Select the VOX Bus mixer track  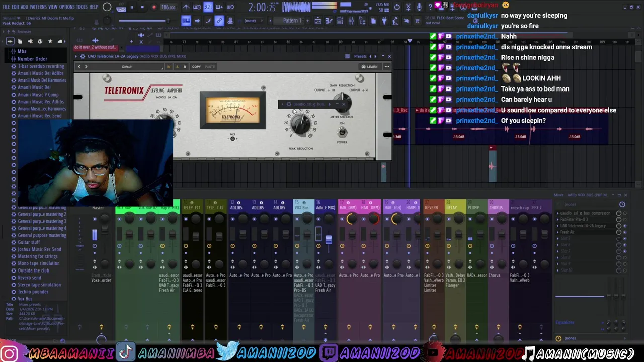click(x=304, y=208)
